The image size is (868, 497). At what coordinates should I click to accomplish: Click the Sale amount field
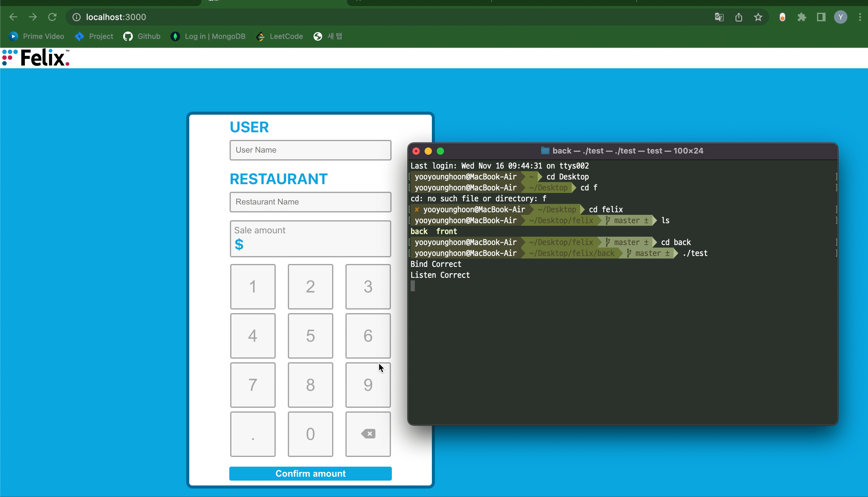(x=310, y=238)
